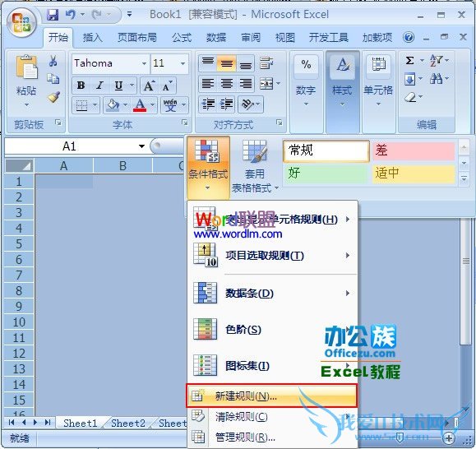
Task: Open 清除规则(C) submenu
Action: (272, 416)
